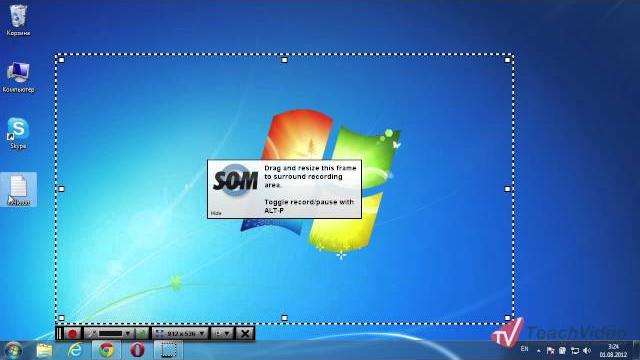640x360 pixels.
Task: Select the bottom-right frame resize handle
Action: 507,318
